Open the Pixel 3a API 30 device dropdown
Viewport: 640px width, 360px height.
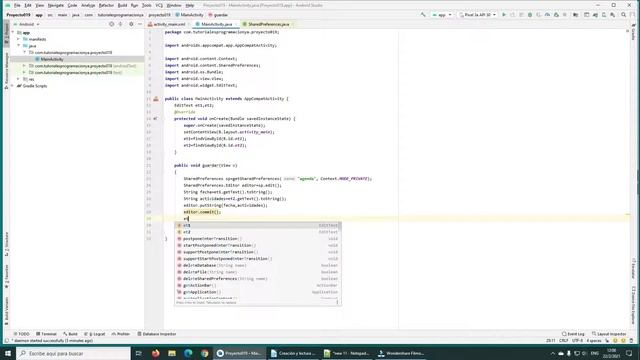[x=478, y=15]
